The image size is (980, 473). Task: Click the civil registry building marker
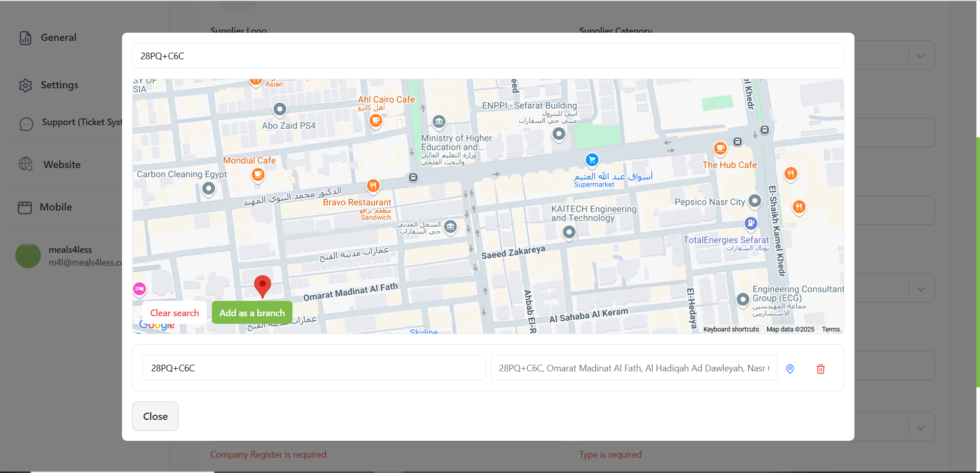[450, 226]
